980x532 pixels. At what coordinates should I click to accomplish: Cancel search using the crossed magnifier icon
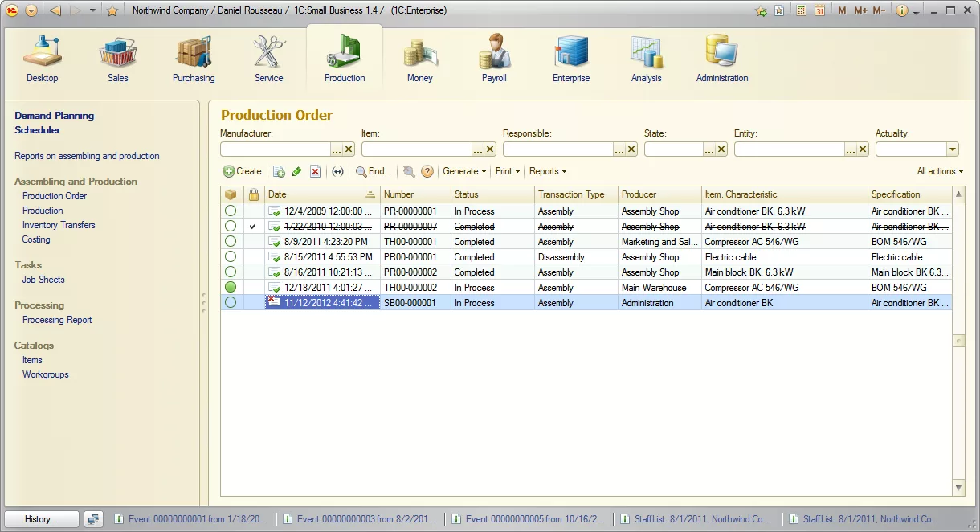[x=409, y=171]
